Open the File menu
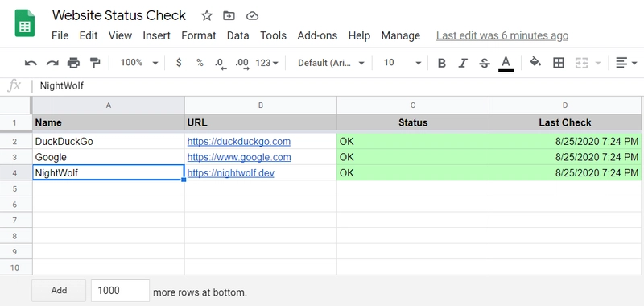This screenshot has height=306, width=644. pyautogui.click(x=60, y=35)
